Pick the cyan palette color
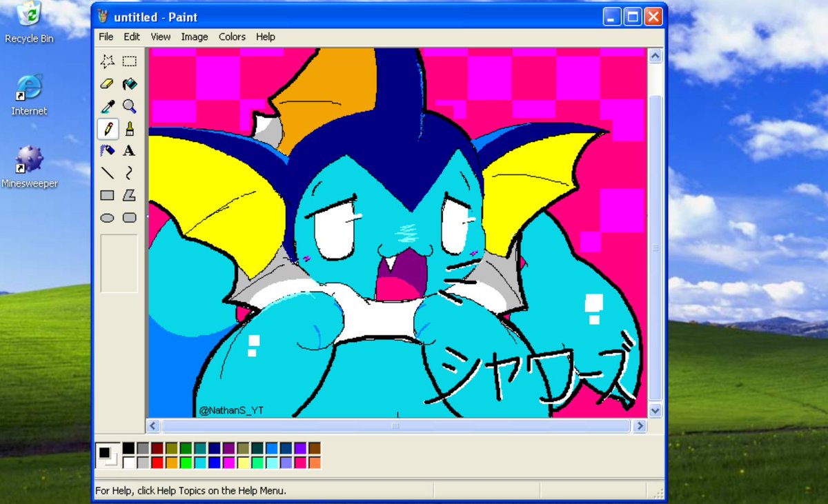 tap(200, 463)
